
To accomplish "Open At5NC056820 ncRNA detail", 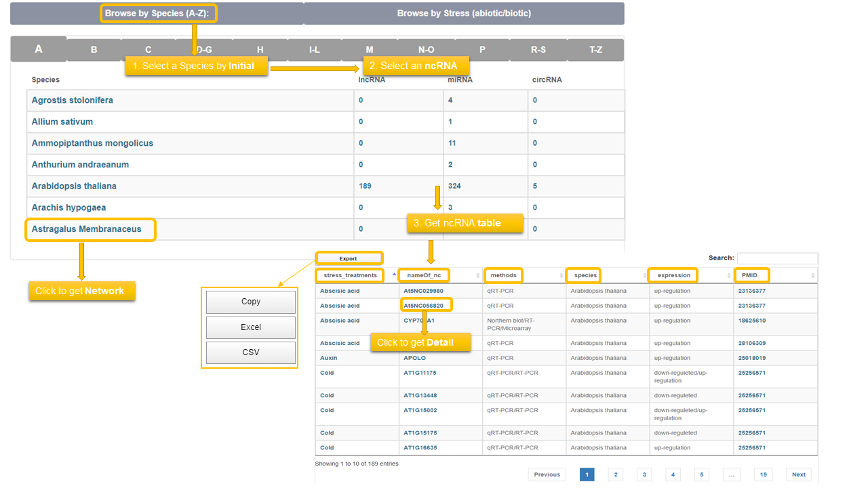I will click(x=423, y=306).
